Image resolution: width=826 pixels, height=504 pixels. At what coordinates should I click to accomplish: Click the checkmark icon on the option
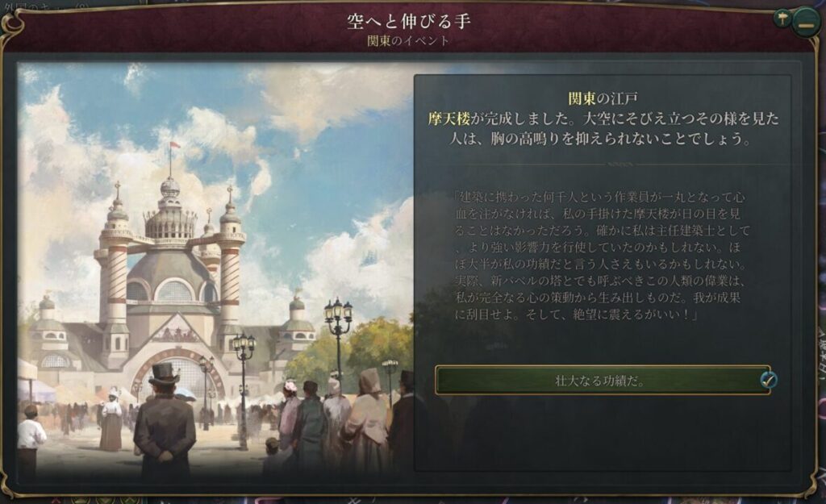(768, 380)
